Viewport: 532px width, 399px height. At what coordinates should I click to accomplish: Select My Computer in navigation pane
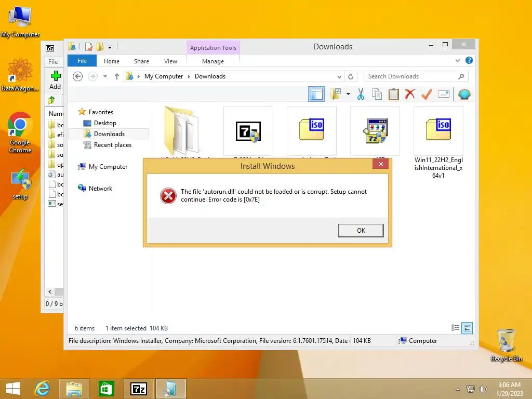pyautogui.click(x=108, y=167)
